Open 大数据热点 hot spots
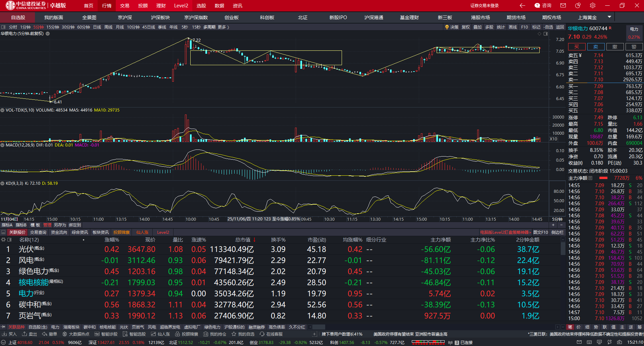This screenshot has height=346, width=644. pyautogui.click(x=76, y=334)
